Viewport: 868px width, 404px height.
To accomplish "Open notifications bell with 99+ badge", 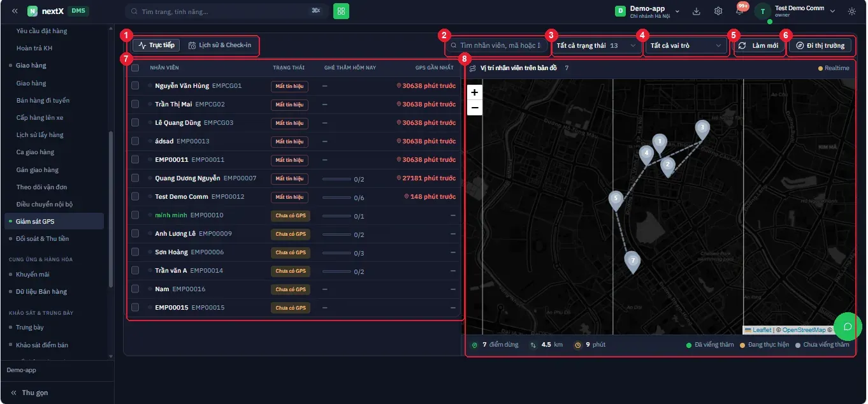I will (739, 11).
